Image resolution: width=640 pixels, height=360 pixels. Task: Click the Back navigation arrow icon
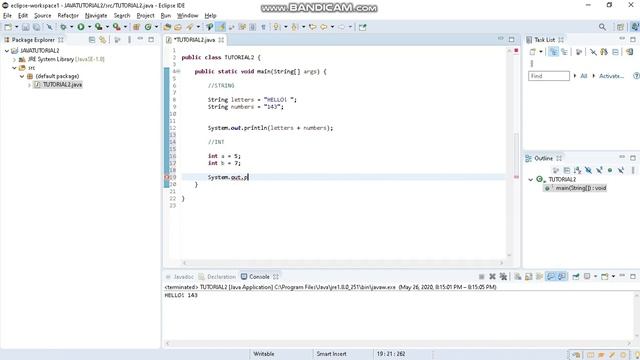pyautogui.click(x=324, y=27)
